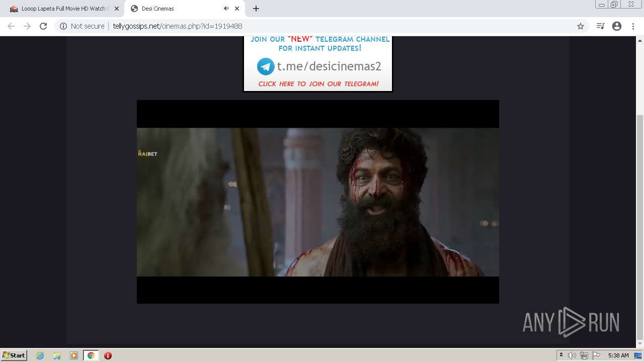Launch Internet Explorer from taskbar
This screenshot has width=644, height=362.
[x=40, y=355]
